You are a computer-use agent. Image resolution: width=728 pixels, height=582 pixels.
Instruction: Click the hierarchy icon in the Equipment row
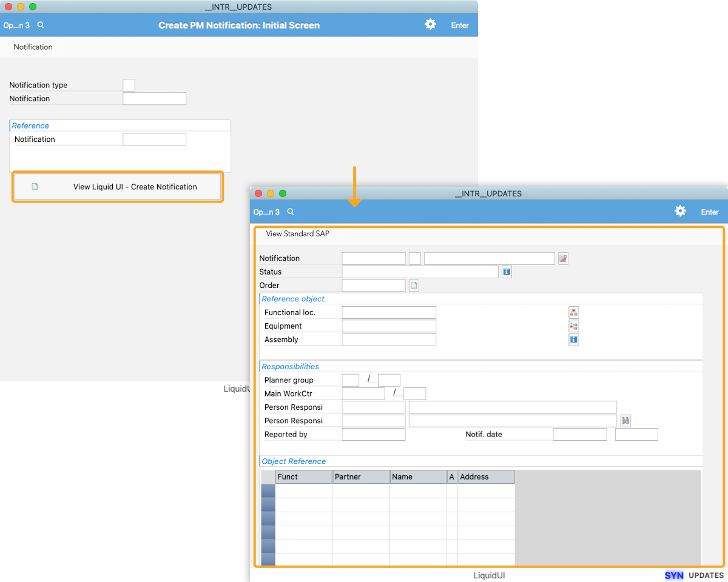click(x=573, y=326)
